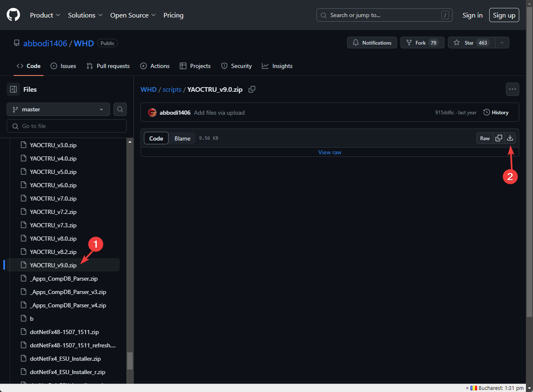Open the Product menu
Image resolution: width=533 pixels, height=392 pixels.
click(45, 15)
